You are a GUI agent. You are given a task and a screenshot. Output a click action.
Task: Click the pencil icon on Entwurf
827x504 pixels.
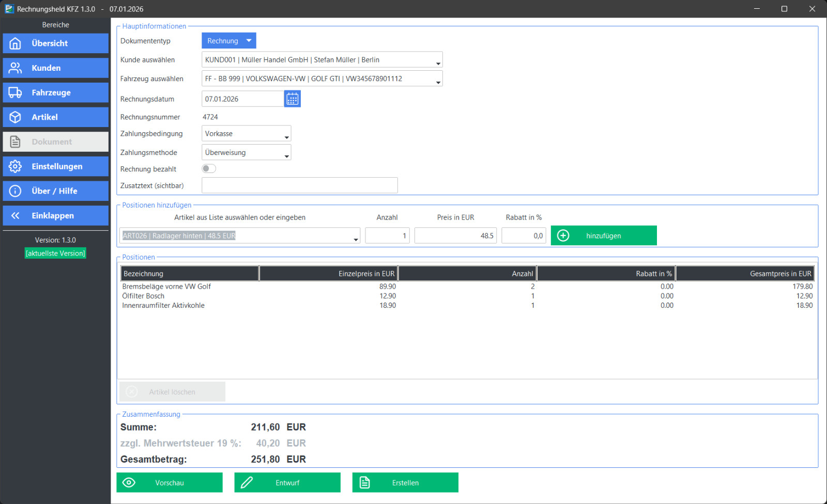coord(247,482)
